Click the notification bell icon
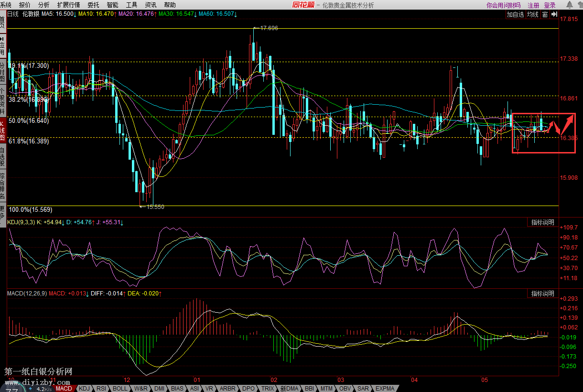This screenshot has height=392, width=583. coord(569,5)
